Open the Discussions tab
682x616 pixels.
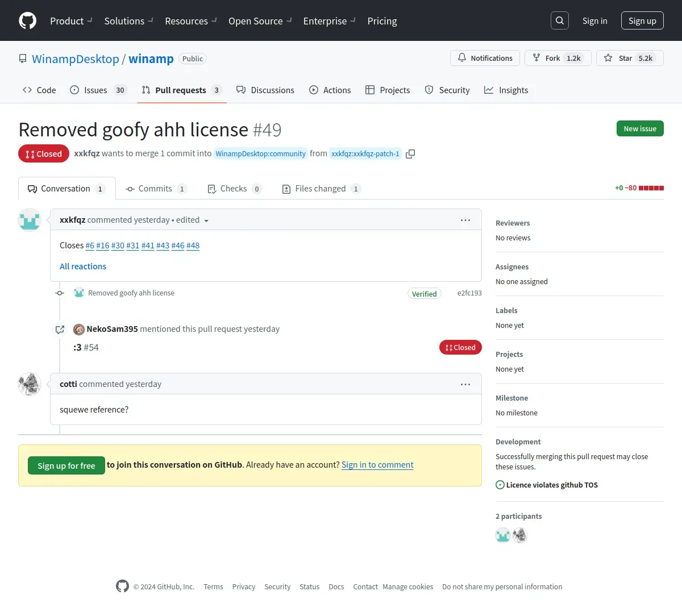[265, 90]
